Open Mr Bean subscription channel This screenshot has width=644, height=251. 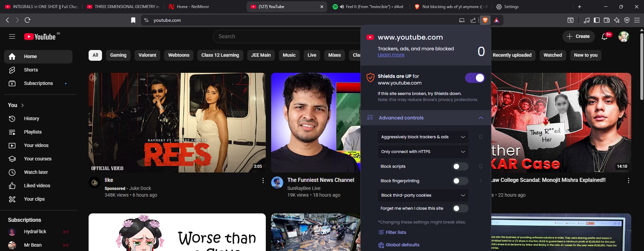38,245
